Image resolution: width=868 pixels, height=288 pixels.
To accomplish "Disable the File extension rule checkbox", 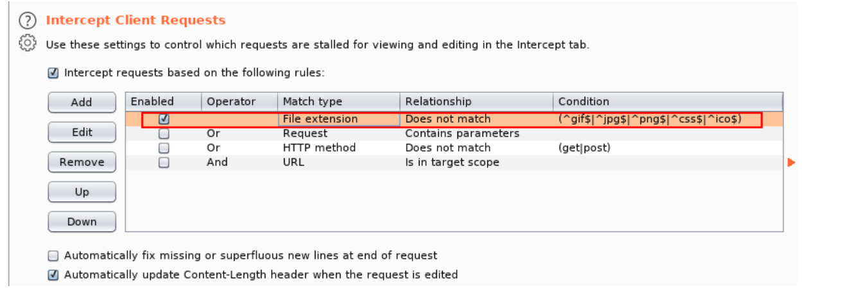I will pyautogui.click(x=164, y=119).
